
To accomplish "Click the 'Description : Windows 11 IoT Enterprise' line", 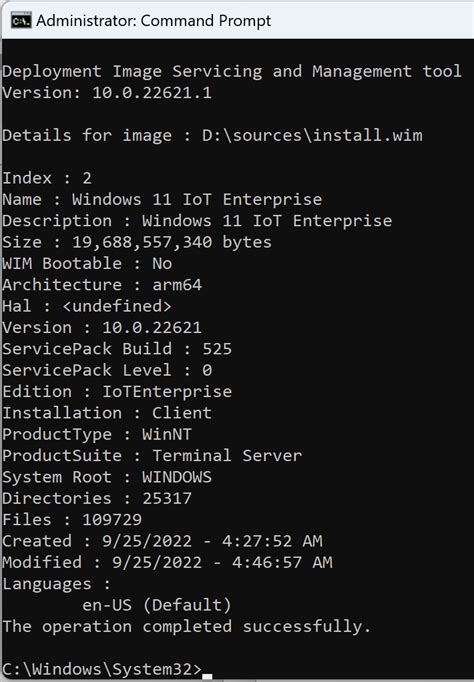I will tap(197, 221).
